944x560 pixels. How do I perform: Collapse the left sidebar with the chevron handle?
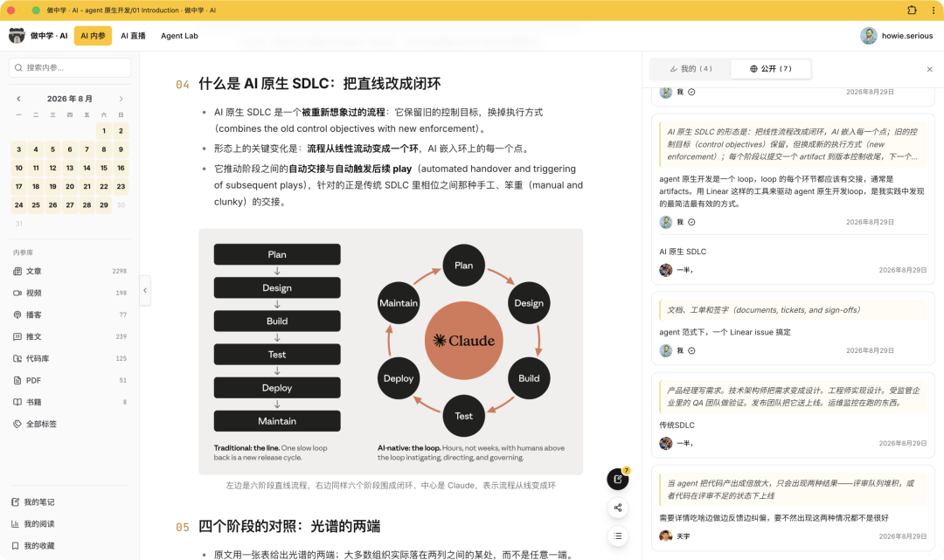(x=145, y=291)
